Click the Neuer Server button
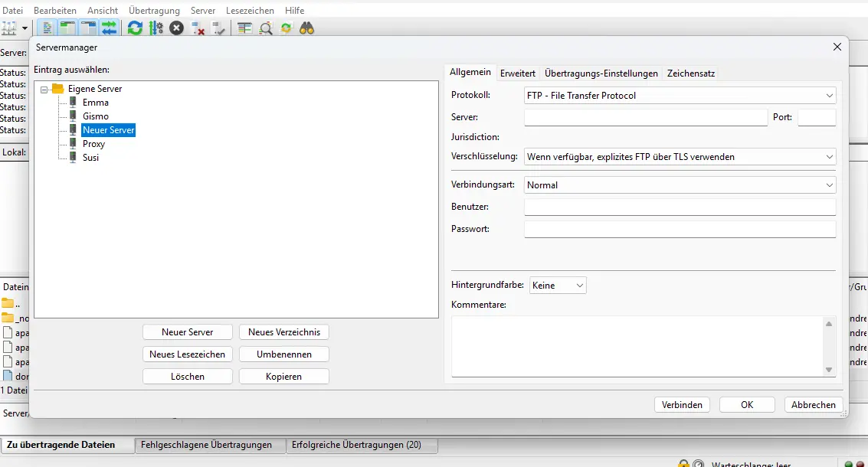 pyautogui.click(x=187, y=331)
